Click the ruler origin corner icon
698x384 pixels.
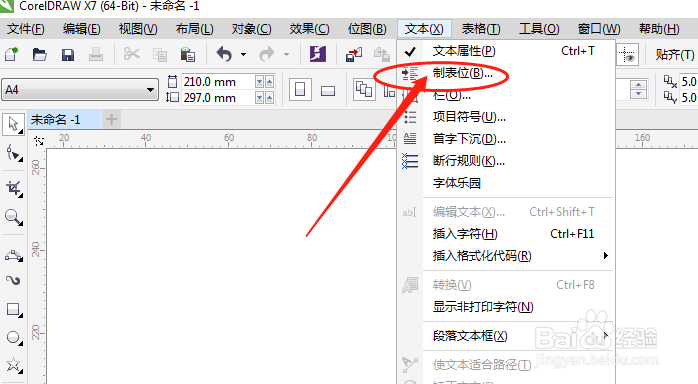[x=39, y=141]
